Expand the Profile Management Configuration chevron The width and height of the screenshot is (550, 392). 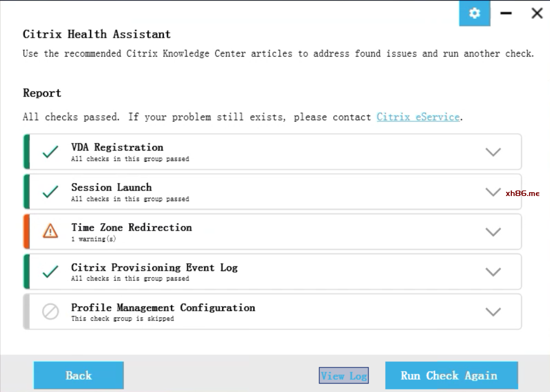493,312
